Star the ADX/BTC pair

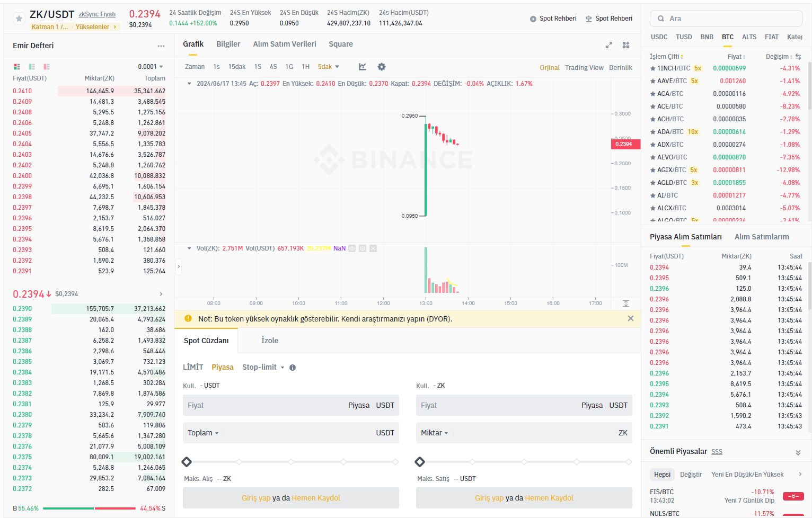653,145
